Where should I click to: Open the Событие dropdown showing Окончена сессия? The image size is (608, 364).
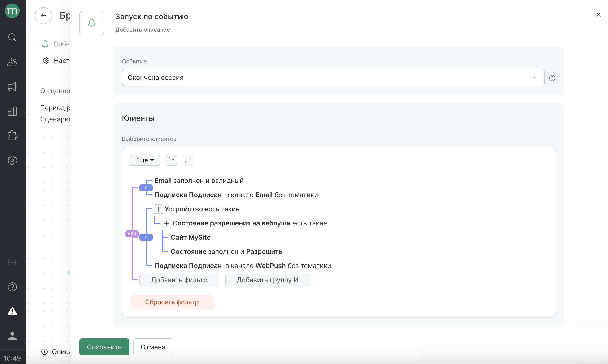tap(333, 78)
